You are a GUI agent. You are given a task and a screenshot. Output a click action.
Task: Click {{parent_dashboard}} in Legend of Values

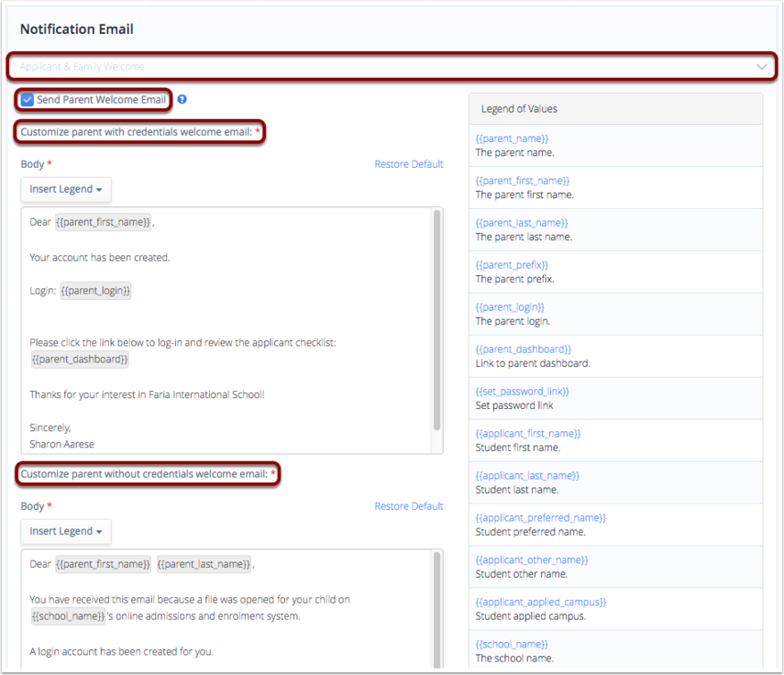click(523, 349)
